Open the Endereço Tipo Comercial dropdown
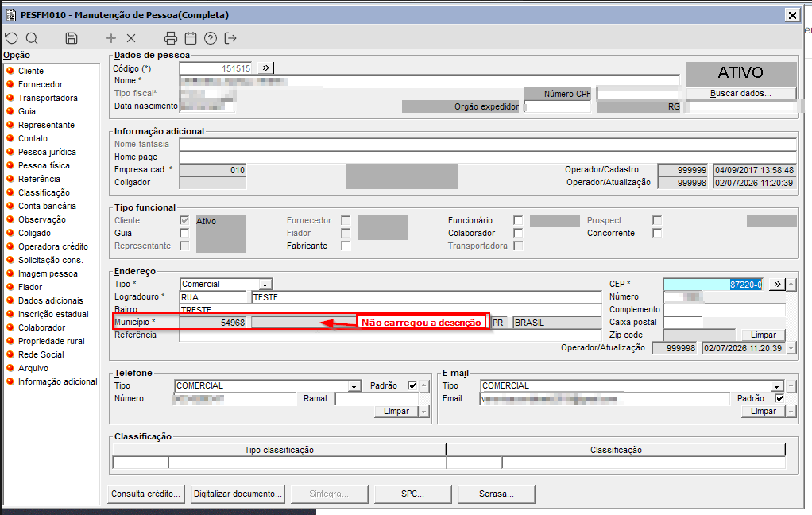812x515 pixels. pos(265,285)
